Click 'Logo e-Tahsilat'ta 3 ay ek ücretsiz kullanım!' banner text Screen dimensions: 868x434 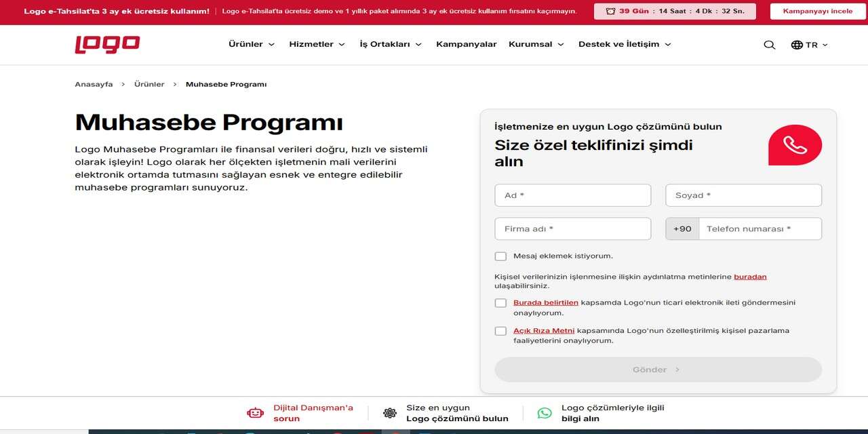[117, 12]
